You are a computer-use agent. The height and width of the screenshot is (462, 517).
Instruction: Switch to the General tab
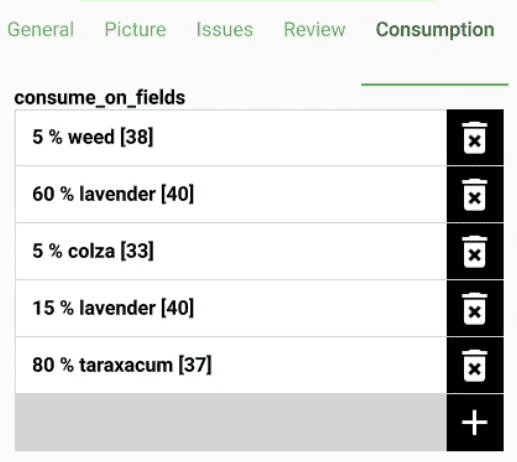click(x=41, y=30)
